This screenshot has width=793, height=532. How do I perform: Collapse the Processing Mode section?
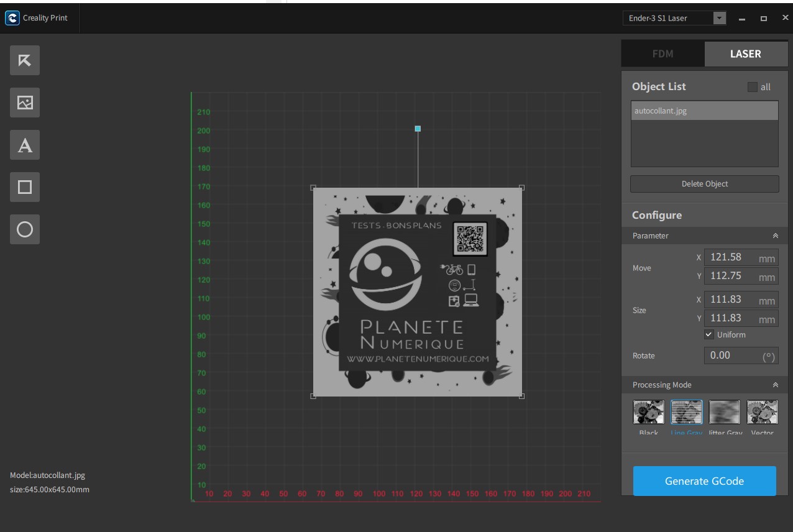click(x=775, y=385)
